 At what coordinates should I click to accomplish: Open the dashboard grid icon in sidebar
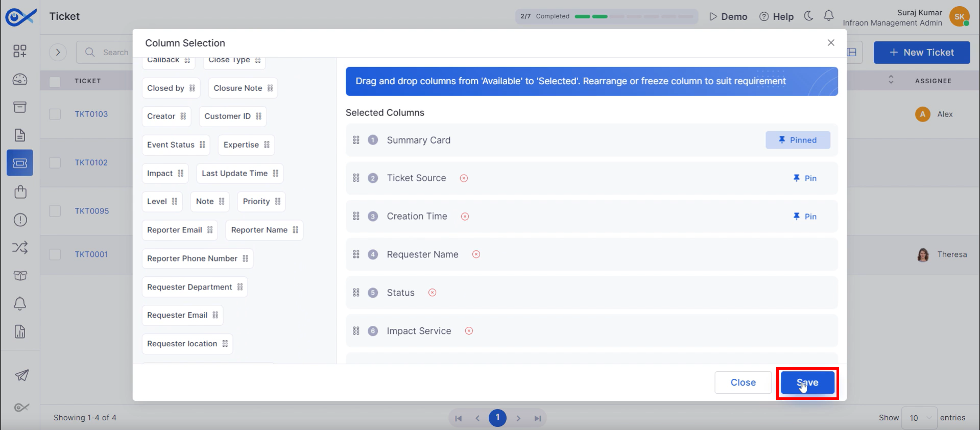coord(20,51)
